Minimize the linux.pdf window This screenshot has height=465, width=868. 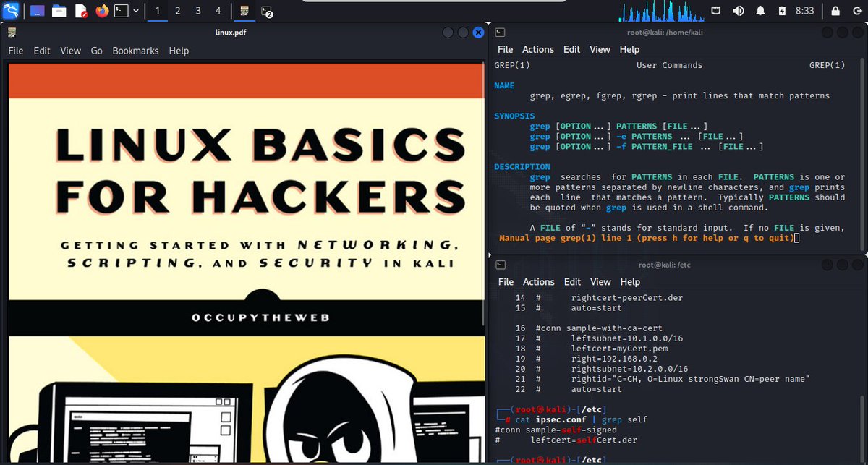point(448,32)
